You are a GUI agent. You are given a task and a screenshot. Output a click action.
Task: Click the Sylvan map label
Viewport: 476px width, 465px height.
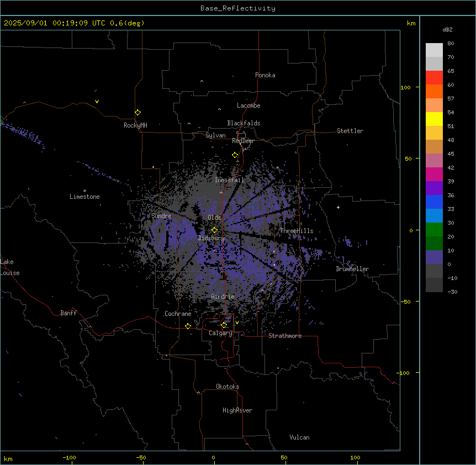(215, 135)
